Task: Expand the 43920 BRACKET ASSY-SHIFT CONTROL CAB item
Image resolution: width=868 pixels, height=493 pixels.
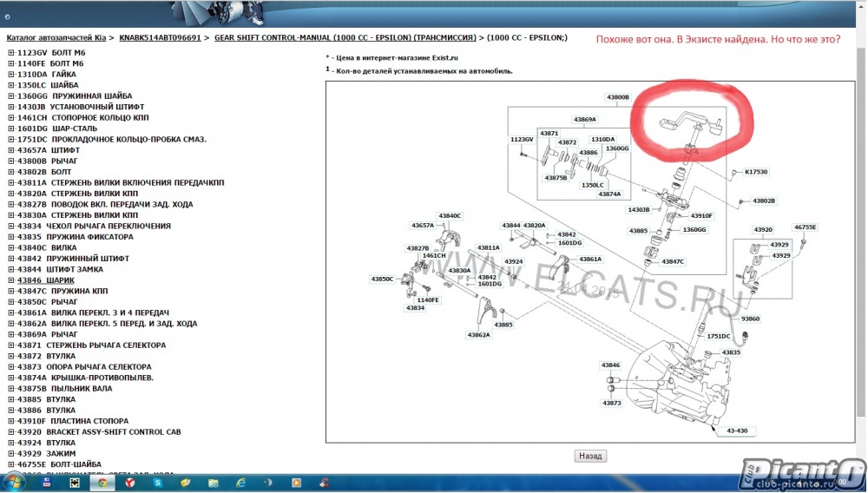Action: pyautogui.click(x=11, y=432)
